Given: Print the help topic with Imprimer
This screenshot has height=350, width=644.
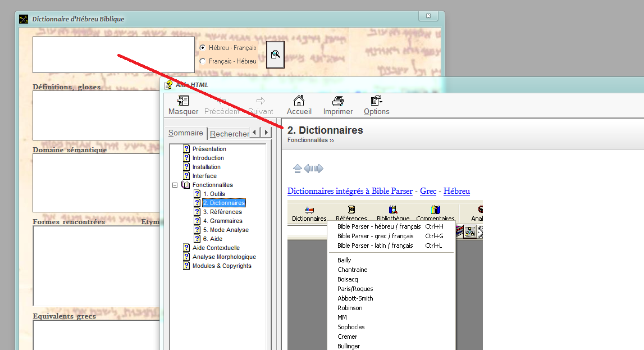Looking at the screenshot, I should pyautogui.click(x=337, y=106).
